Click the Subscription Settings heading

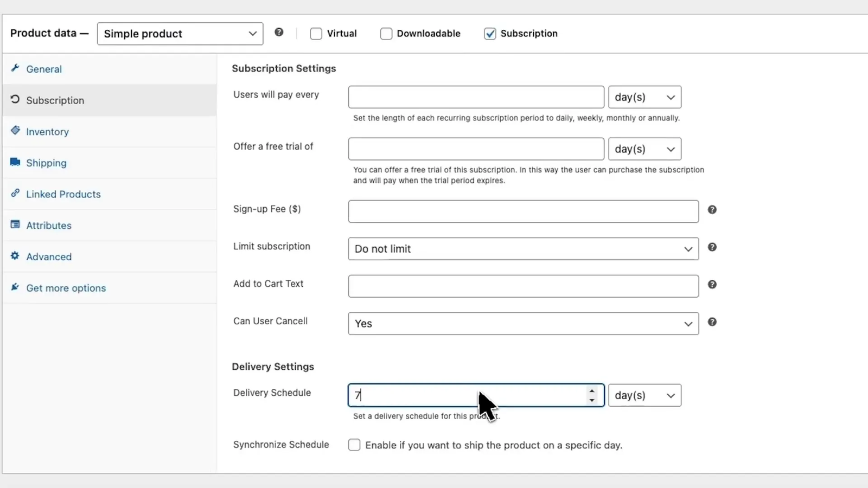[x=284, y=68]
